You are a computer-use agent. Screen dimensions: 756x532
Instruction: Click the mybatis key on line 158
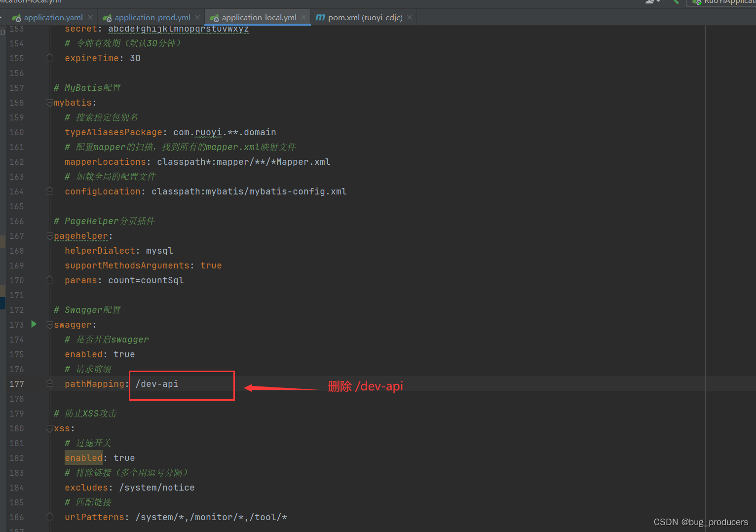tap(73, 103)
